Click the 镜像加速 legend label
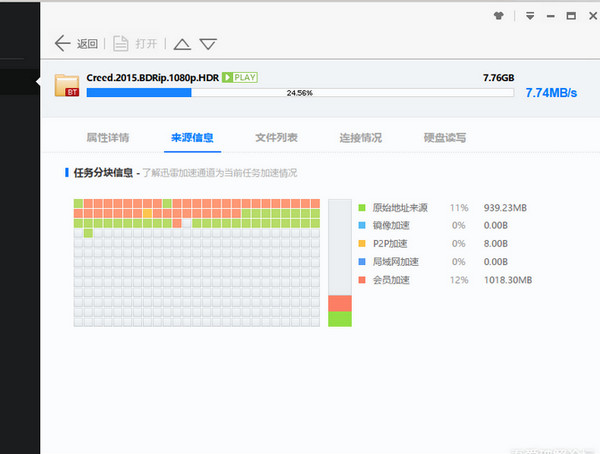 point(391,225)
